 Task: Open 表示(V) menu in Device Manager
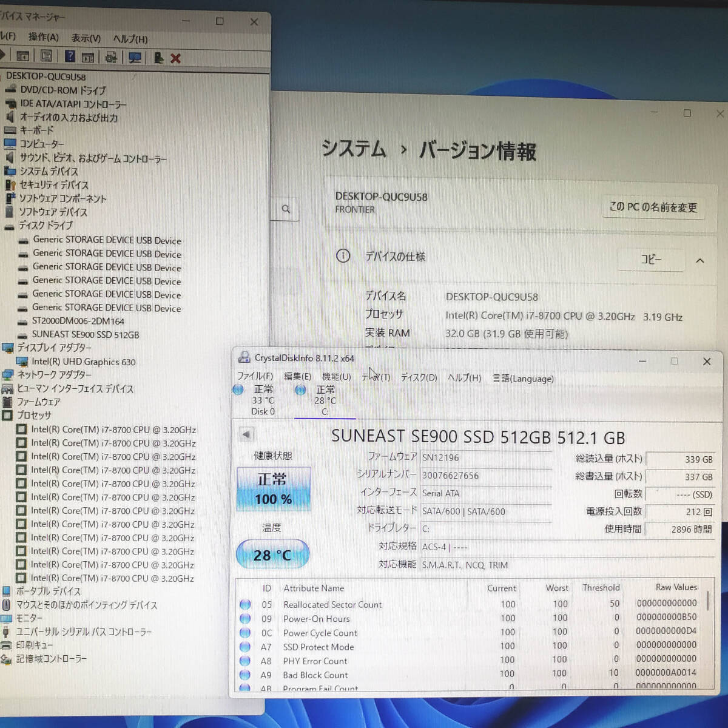pyautogui.click(x=86, y=38)
